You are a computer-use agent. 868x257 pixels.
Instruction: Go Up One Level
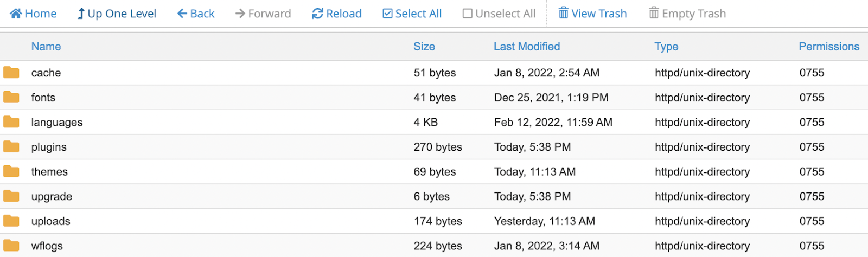pos(116,14)
